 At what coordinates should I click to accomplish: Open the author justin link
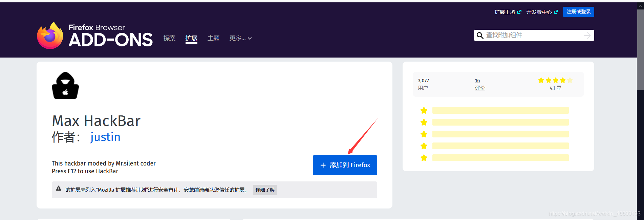(105, 137)
